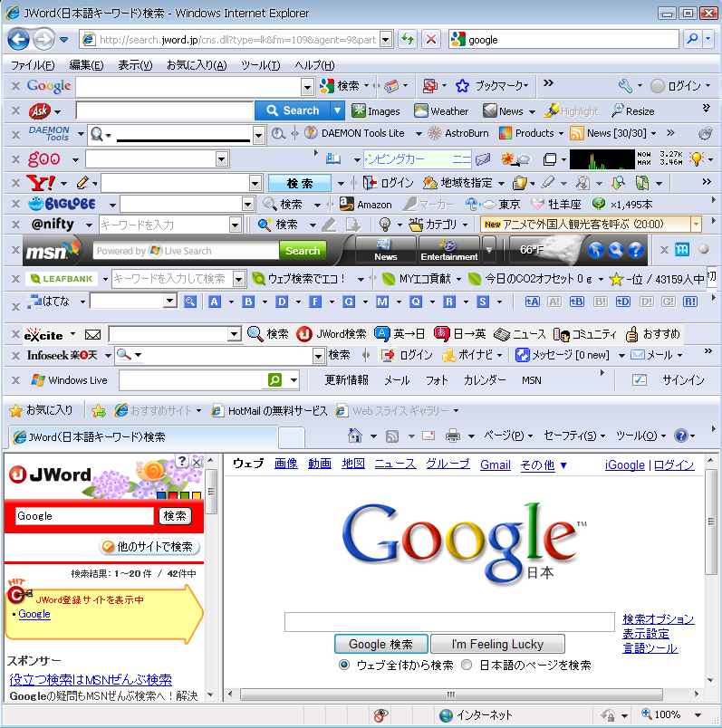Screen dimensions: 722x728
Task: Click IE home icon in command bar
Action: [x=355, y=436]
